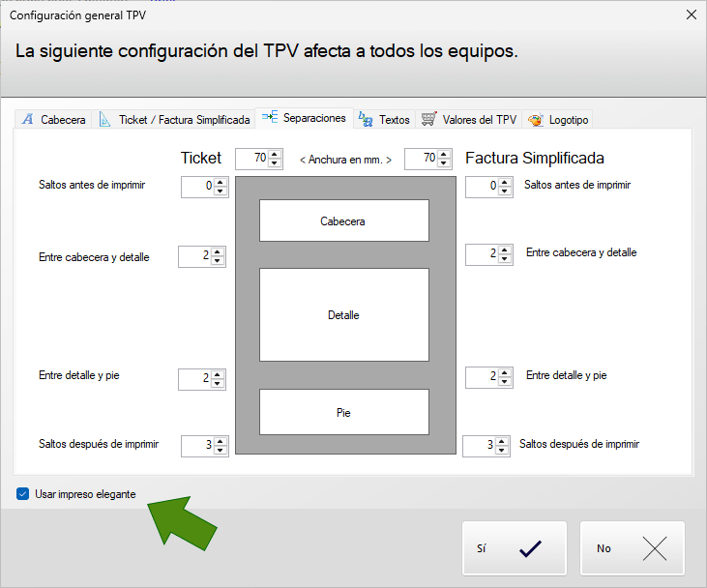Increase Ticket Entre cabecera y detalle
This screenshot has height=588, width=707.
[x=218, y=252]
